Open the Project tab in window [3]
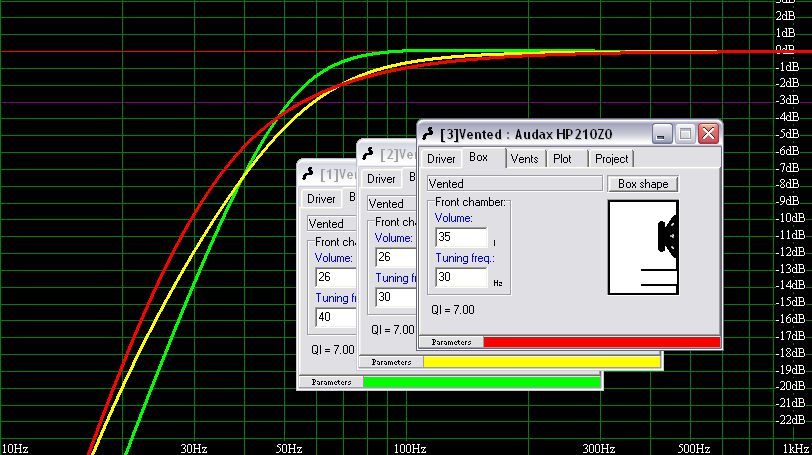 tap(611, 159)
